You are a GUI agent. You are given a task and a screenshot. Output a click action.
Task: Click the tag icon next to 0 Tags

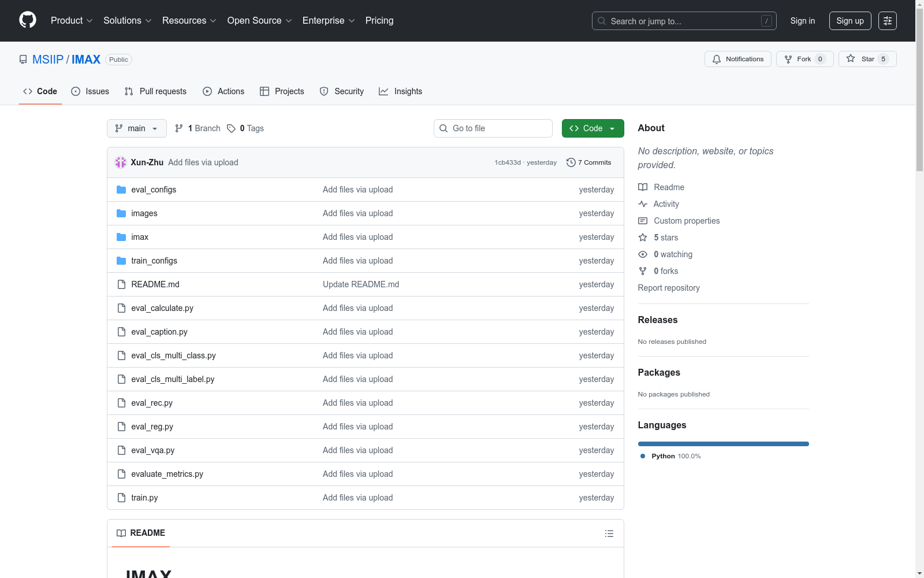231,128
